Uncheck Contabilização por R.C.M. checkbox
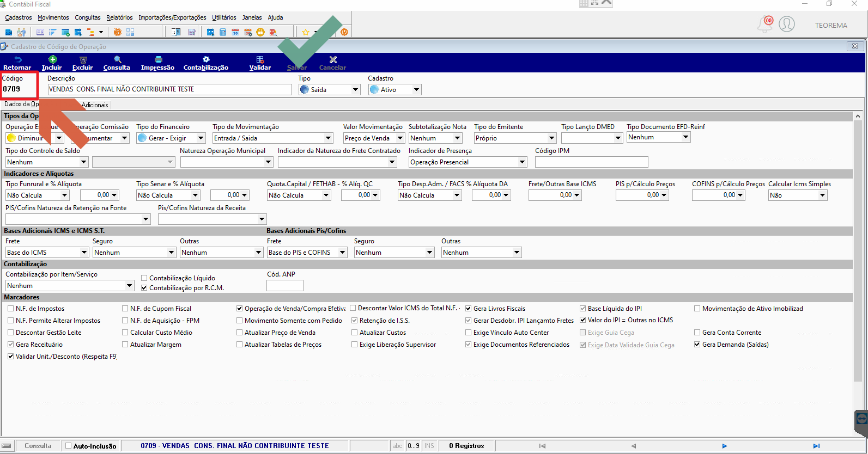This screenshot has width=868, height=454. (x=144, y=288)
